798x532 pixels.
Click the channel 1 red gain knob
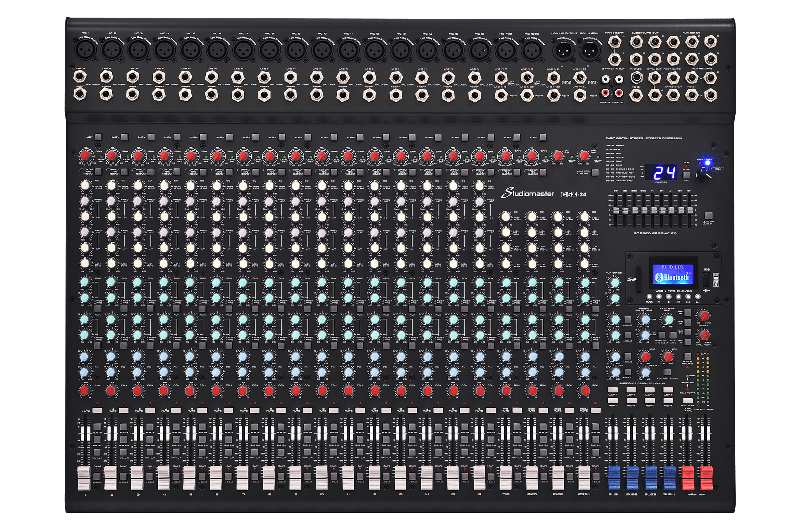pyautogui.click(x=85, y=156)
